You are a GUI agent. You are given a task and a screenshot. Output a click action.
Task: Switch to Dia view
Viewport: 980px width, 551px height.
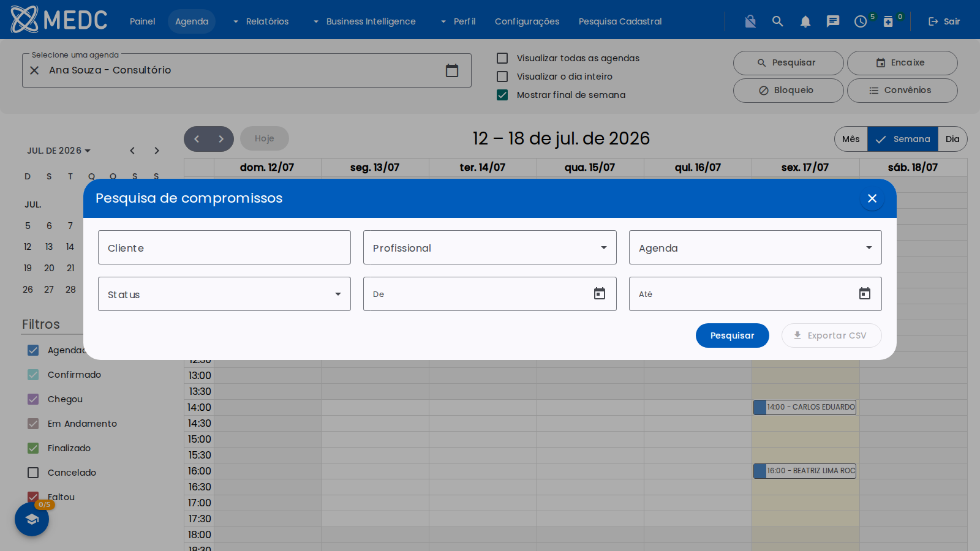click(x=952, y=139)
